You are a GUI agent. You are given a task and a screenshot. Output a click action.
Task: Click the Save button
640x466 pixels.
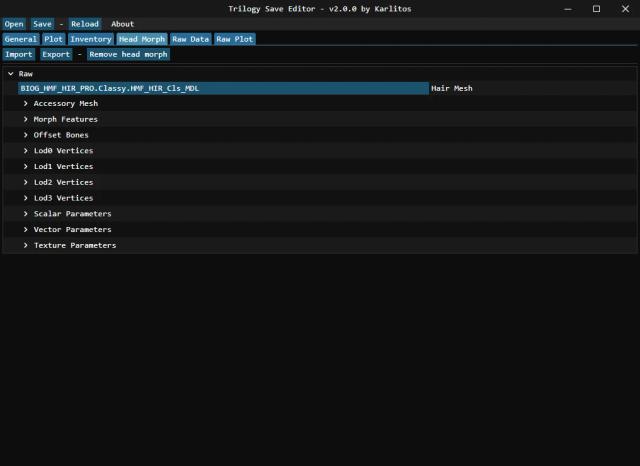pos(42,24)
